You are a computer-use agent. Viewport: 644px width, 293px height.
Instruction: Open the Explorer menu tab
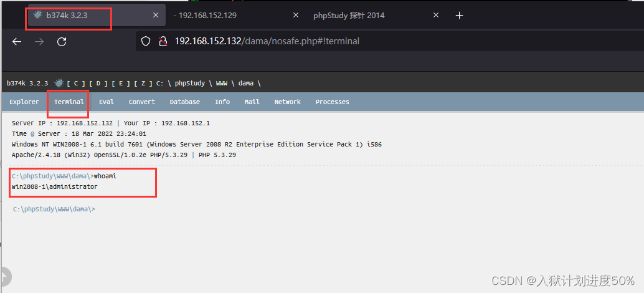tap(24, 102)
